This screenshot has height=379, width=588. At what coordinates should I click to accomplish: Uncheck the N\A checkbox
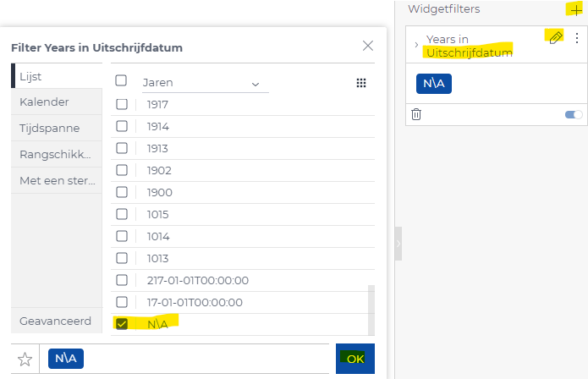(x=122, y=324)
